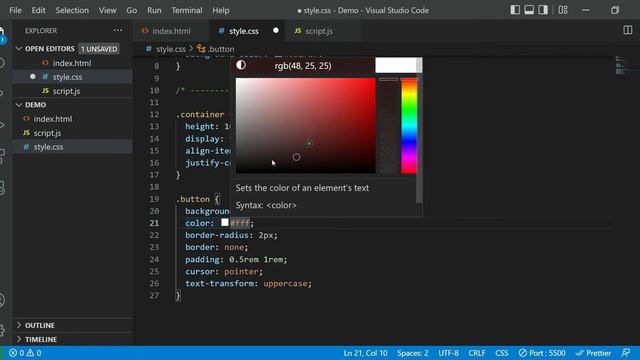
Task: Toggle color format via rgb(48, 25, 25) label
Action: click(x=303, y=66)
